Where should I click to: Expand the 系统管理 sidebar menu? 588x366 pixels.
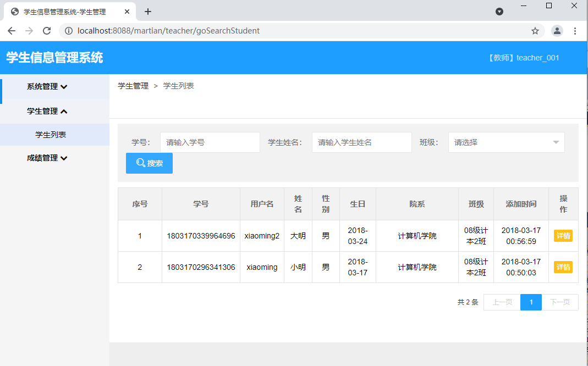click(47, 86)
